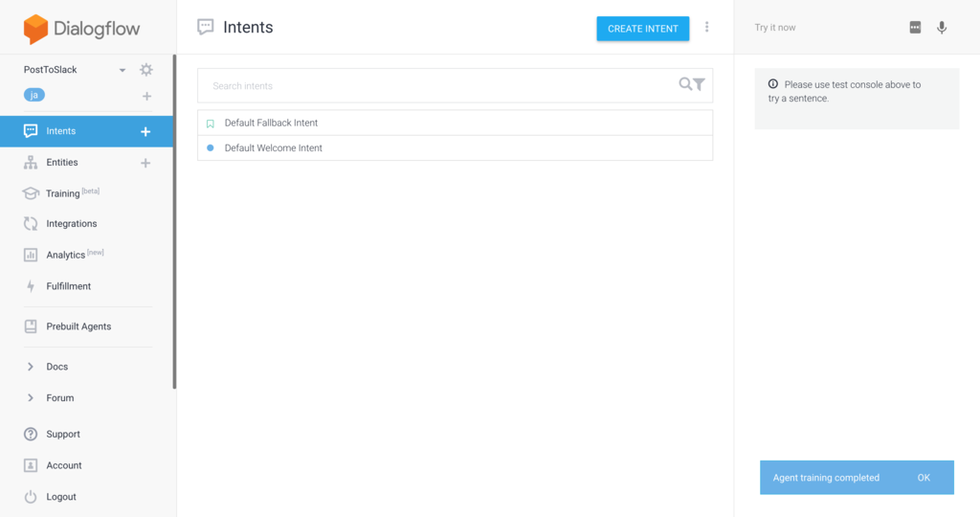This screenshot has height=517, width=980.
Task: Open the Support page link
Action: 63,434
